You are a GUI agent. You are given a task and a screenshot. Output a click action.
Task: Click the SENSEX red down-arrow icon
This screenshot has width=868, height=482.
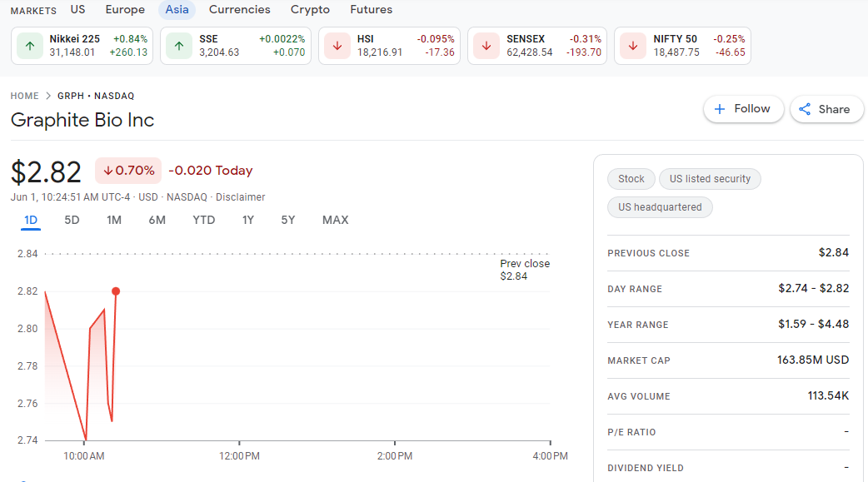click(486, 46)
